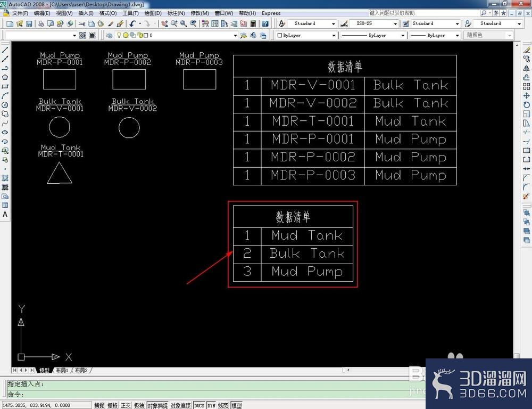Select the Table tool in the Draw toolbar
Image resolution: width=532 pixels, height=409 pixels.
point(5,206)
